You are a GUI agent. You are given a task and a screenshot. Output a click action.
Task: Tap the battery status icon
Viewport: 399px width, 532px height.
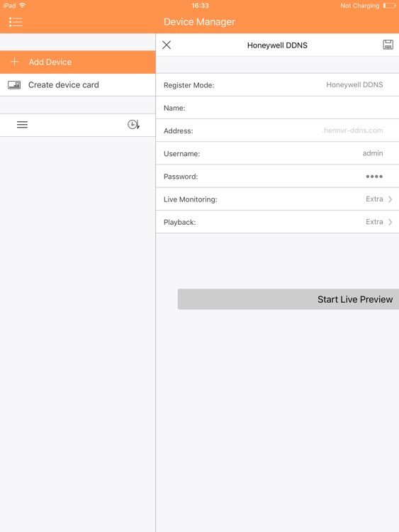pyautogui.click(x=390, y=6)
